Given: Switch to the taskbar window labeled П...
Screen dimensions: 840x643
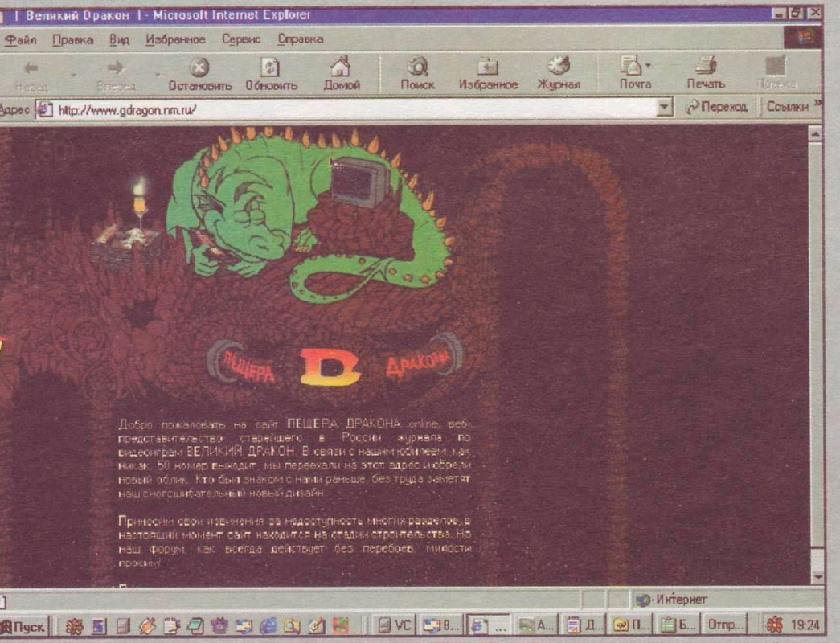Looking at the screenshot, I should [631, 625].
